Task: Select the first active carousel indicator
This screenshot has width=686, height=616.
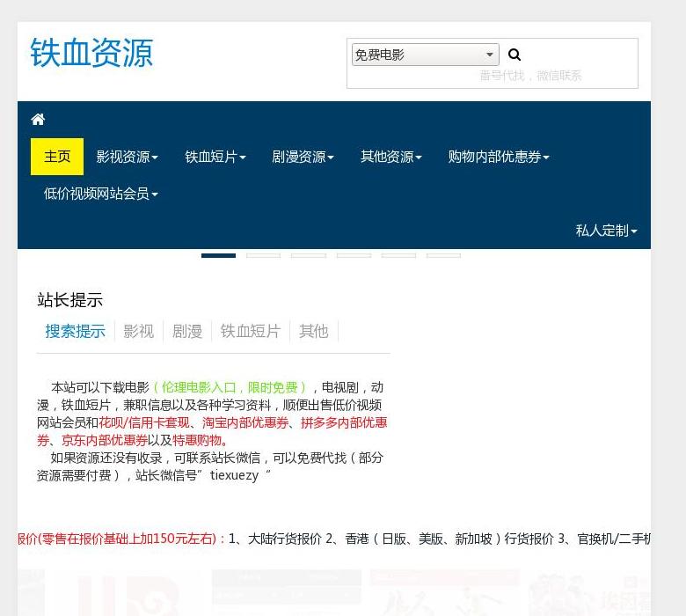Action: (x=218, y=256)
